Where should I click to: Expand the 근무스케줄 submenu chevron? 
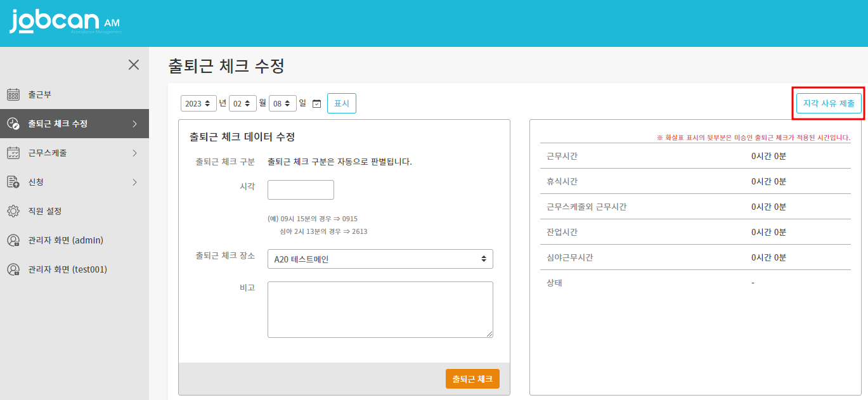(134, 153)
